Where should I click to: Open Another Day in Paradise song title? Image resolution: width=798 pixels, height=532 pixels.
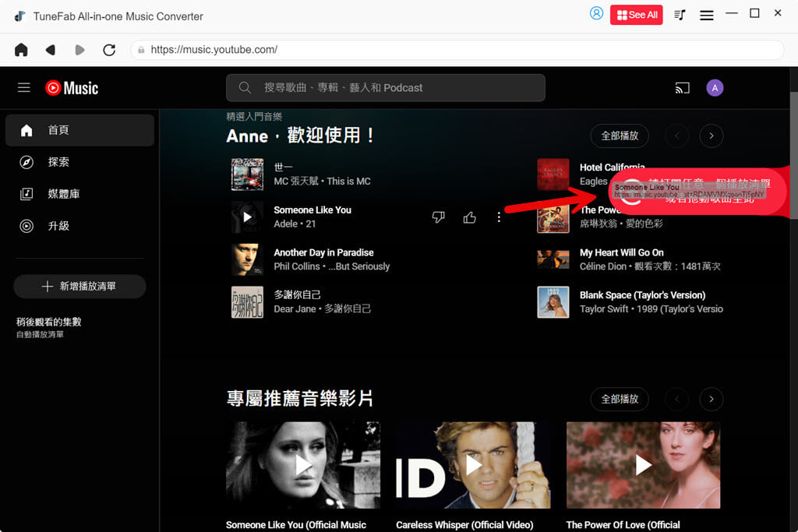pos(323,253)
